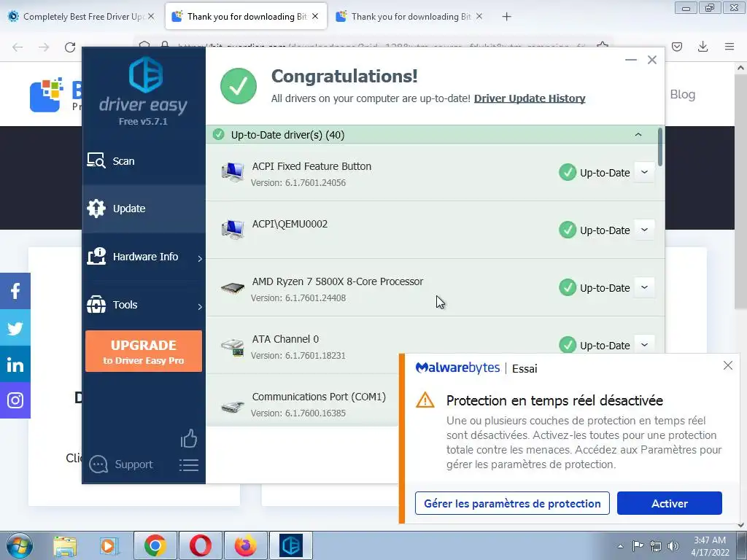Viewport: 747px width, 560px height.
Task: Open dropdown for ACPI Fixed Feature Button
Action: click(645, 172)
